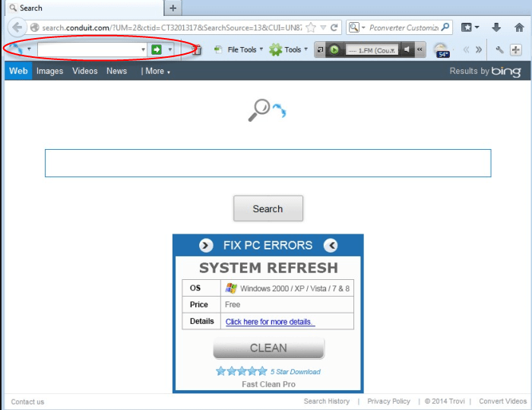The height and width of the screenshot is (410, 532).
Task: Click the bing logo in the results bar
Action: point(506,72)
